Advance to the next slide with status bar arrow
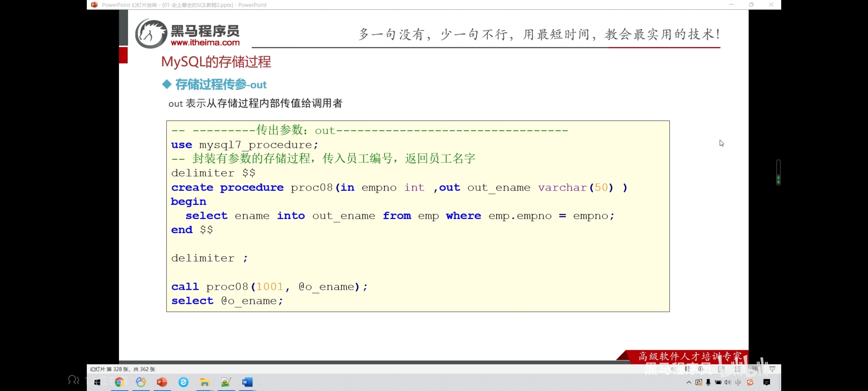Screen dimensions: 868x391 (701, 369)
